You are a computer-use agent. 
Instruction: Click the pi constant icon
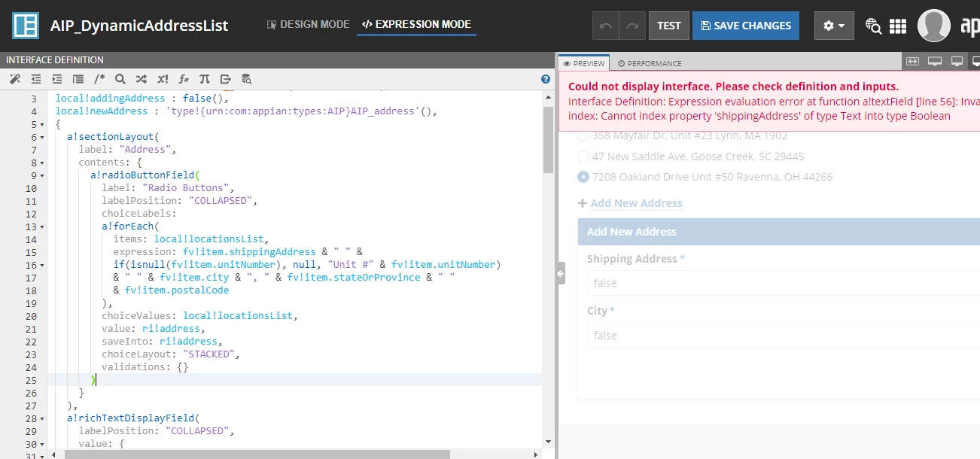204,79
